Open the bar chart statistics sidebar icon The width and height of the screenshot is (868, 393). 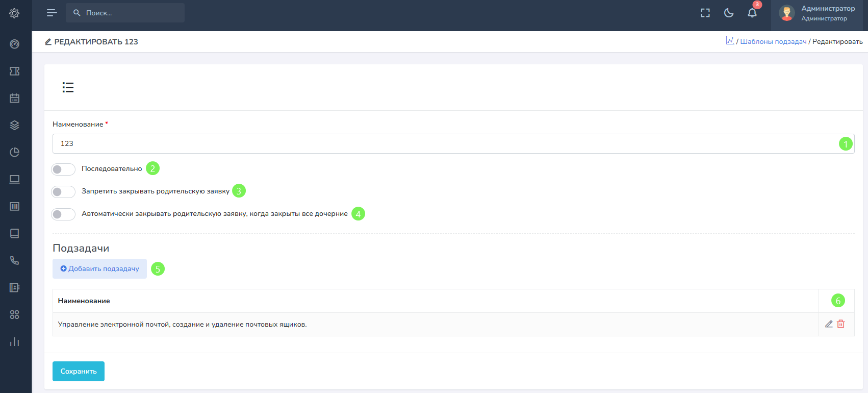[14, 341]
